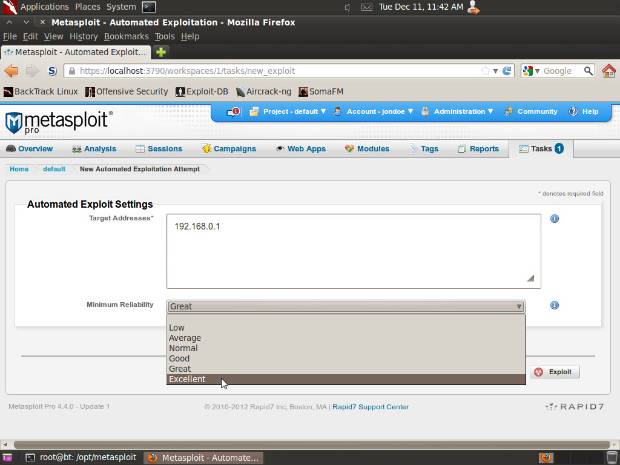Viewport: 620px width, 465px height.
Task: Click the bookmark star in the address bar
Action: 485,71
